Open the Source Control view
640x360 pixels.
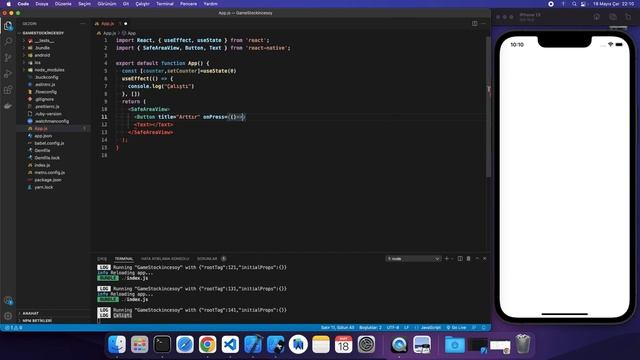pos(8,58)
